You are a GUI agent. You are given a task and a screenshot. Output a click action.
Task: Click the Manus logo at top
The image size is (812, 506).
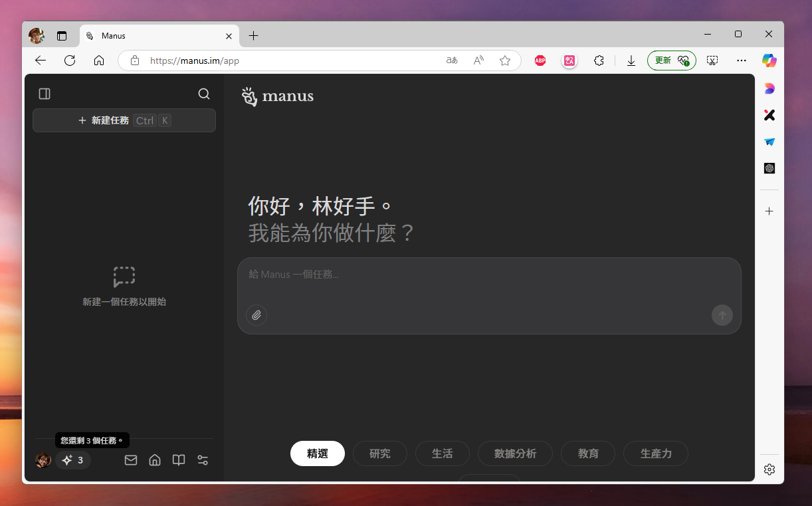click(x=278, y=96)
